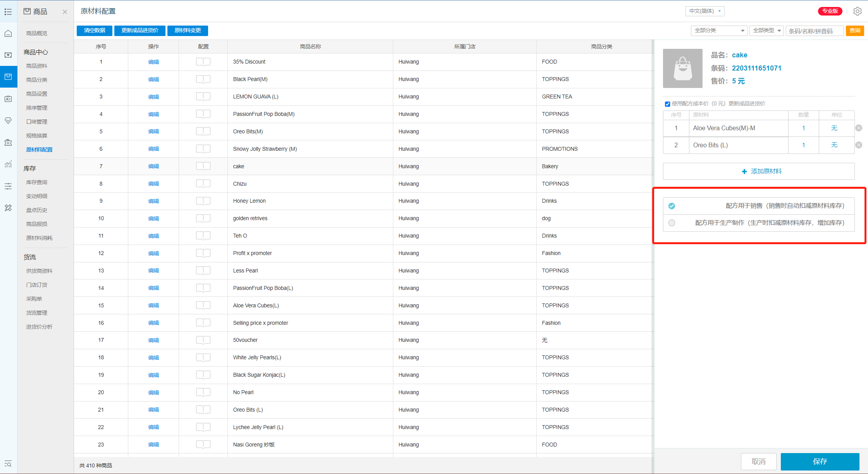Open the diamond icon in left rail
This screenshot has width=868, height=474.
(8, 121)
